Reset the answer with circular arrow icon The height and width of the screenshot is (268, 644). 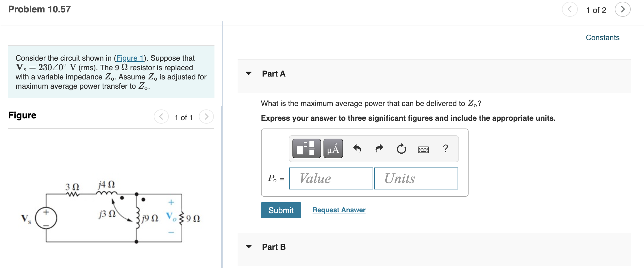(401, 149)
